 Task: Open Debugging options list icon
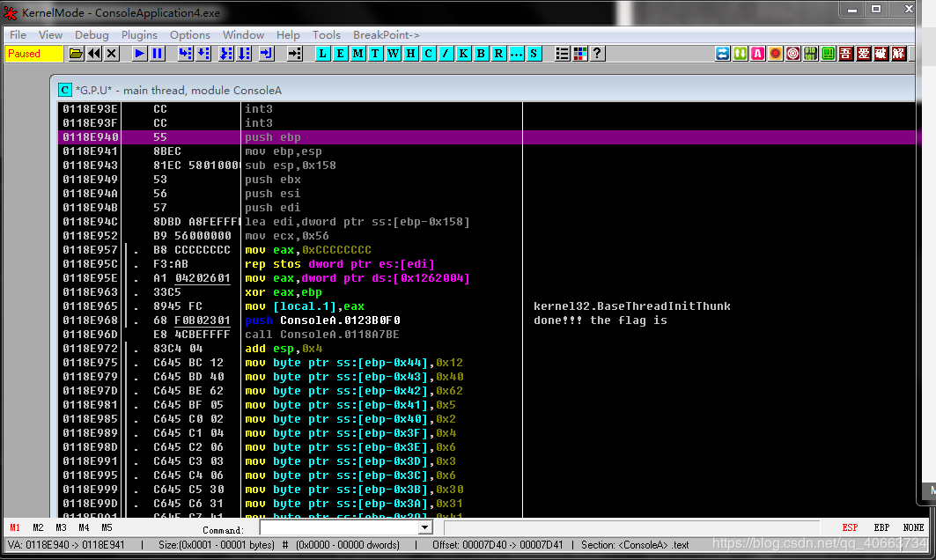coord(563,54)
